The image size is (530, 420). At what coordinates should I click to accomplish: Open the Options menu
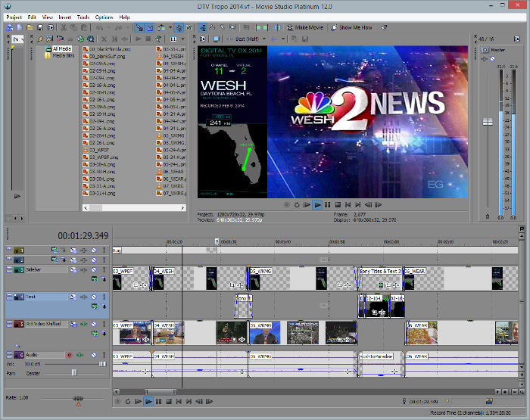tap(104, 17)
